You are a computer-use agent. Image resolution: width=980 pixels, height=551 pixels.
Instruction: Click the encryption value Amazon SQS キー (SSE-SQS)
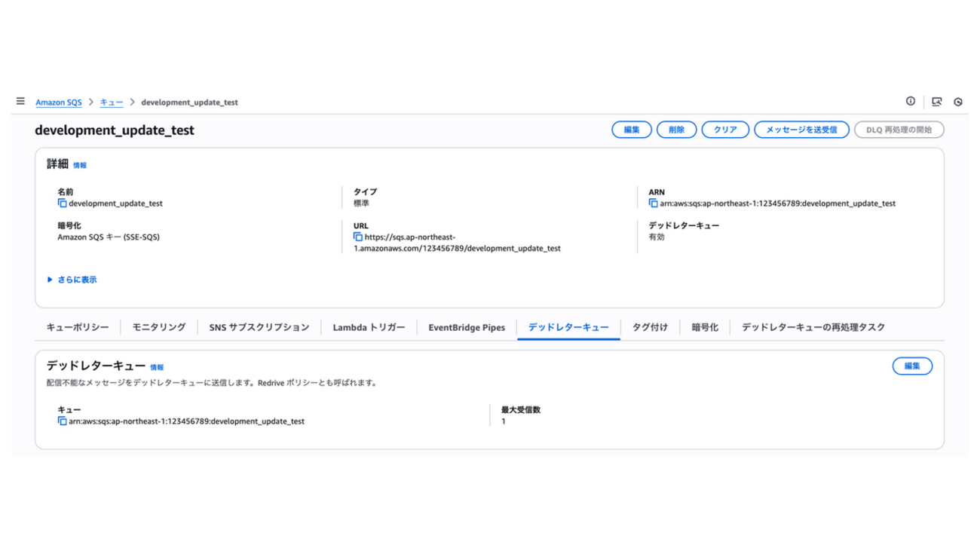click(x=109, y=237)
